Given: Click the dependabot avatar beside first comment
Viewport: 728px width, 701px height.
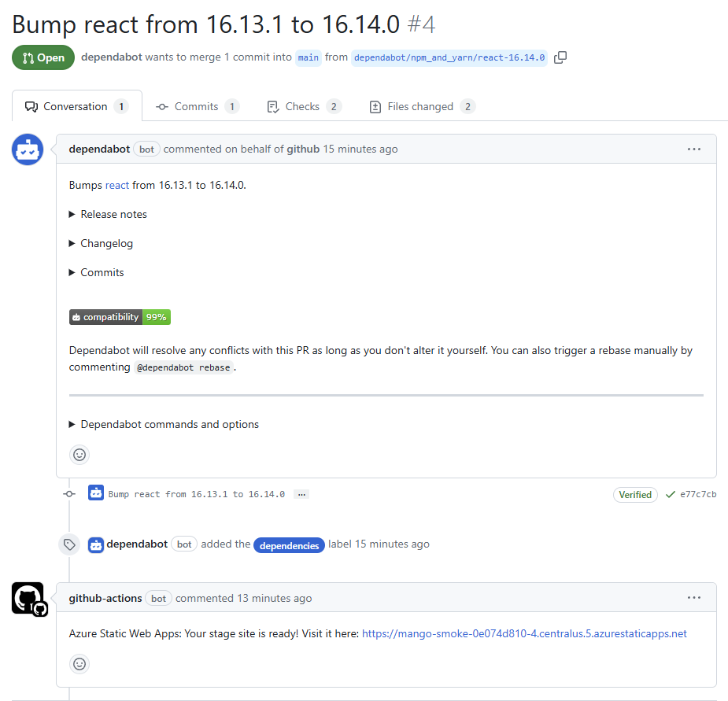Looking at the screenshot, I should coord(28,149).
